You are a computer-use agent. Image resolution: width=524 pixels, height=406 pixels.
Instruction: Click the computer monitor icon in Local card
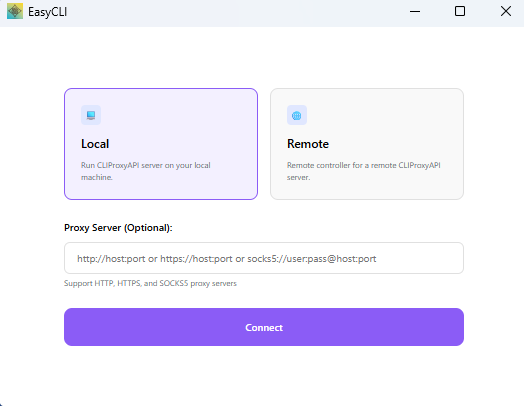point(91,115)
